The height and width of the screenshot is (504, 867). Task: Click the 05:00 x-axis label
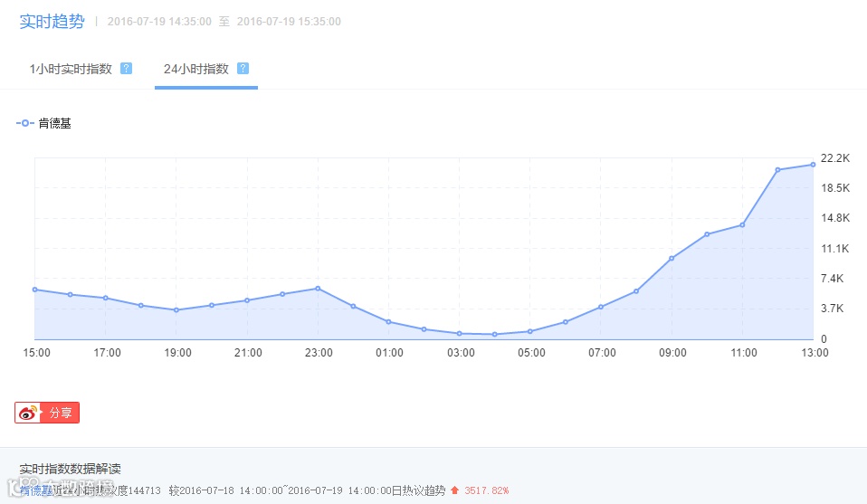pyautogui.click(x=531, y=353)
